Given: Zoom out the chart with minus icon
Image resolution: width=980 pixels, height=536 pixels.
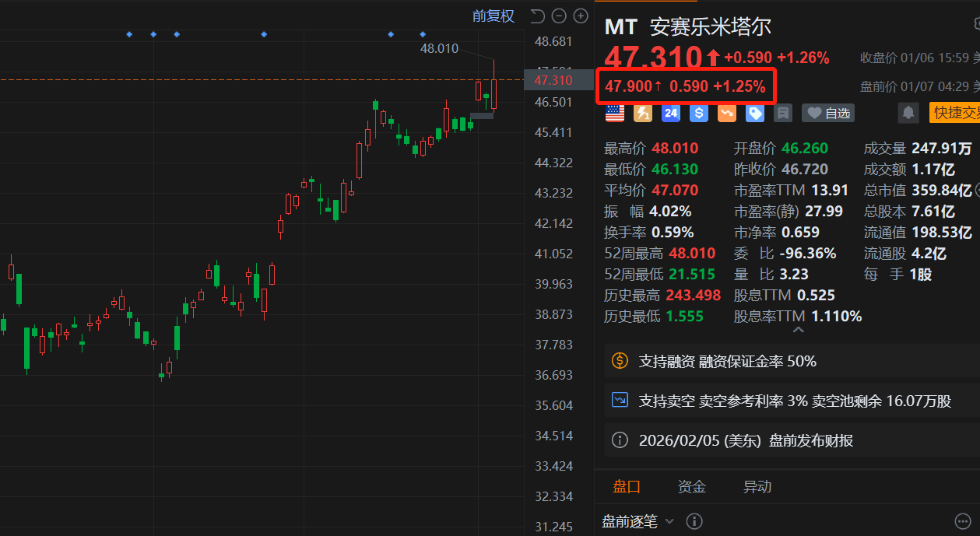Looking at the screenshot, I should click(559, 16).
